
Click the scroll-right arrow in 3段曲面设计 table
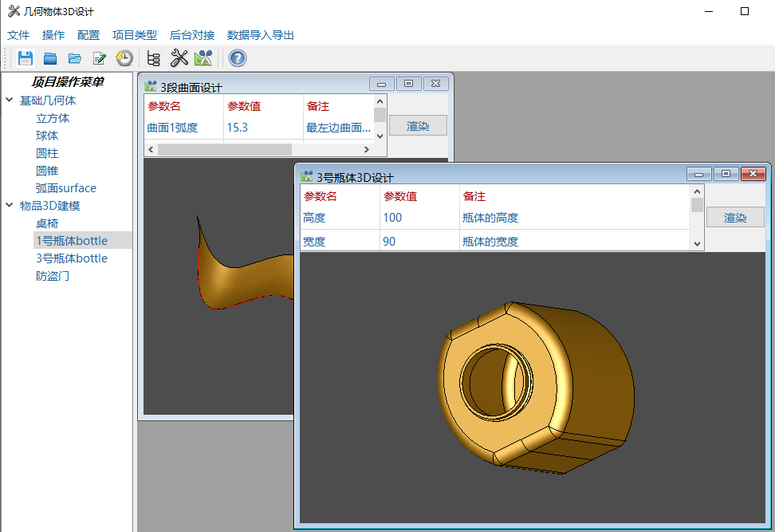click(x=366, y=149)
